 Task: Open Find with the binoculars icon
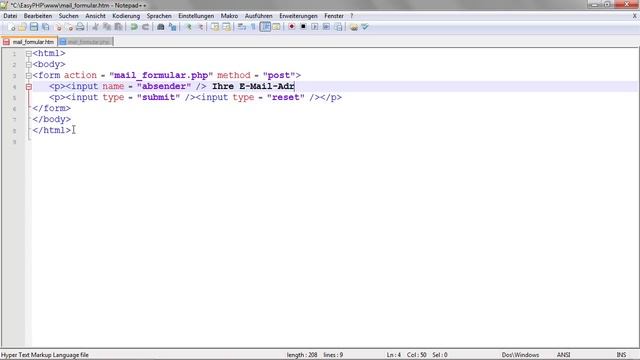point(161,27)
